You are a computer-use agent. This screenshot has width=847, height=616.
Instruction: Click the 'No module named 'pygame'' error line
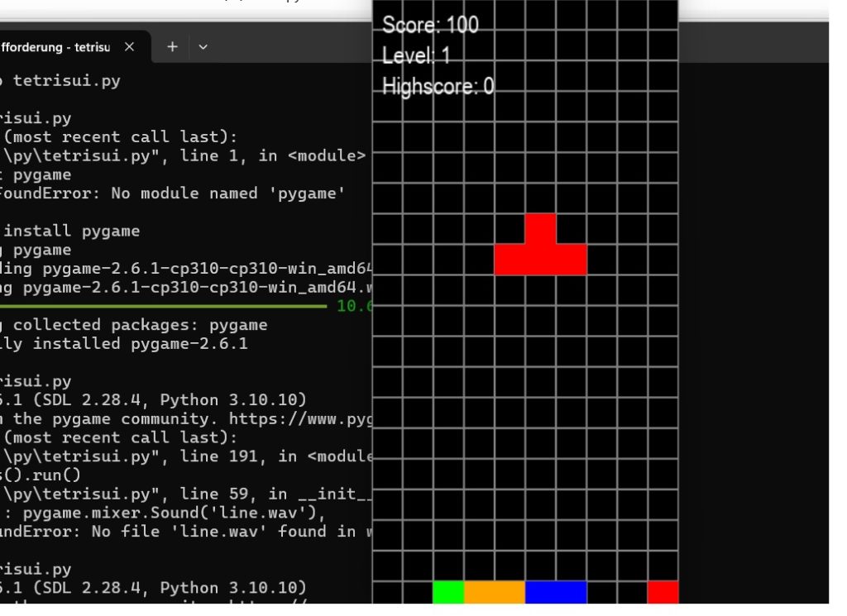[172, 193]
